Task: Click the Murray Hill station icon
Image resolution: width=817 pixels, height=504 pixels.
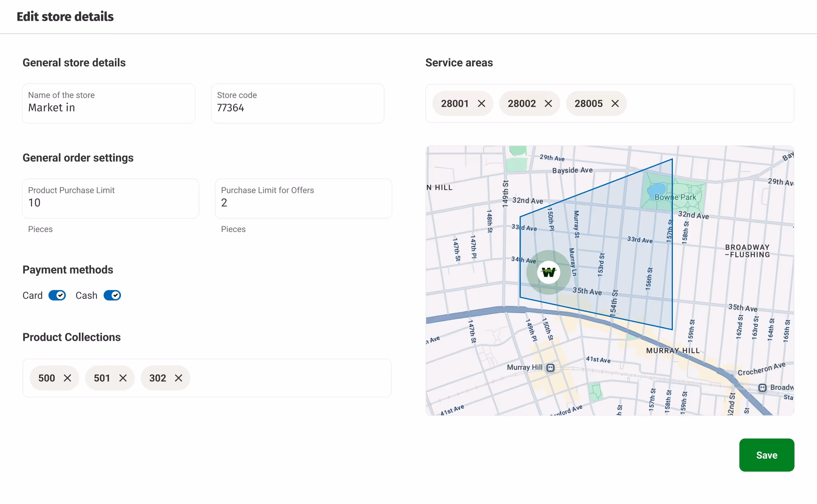Action: (551, 368)
